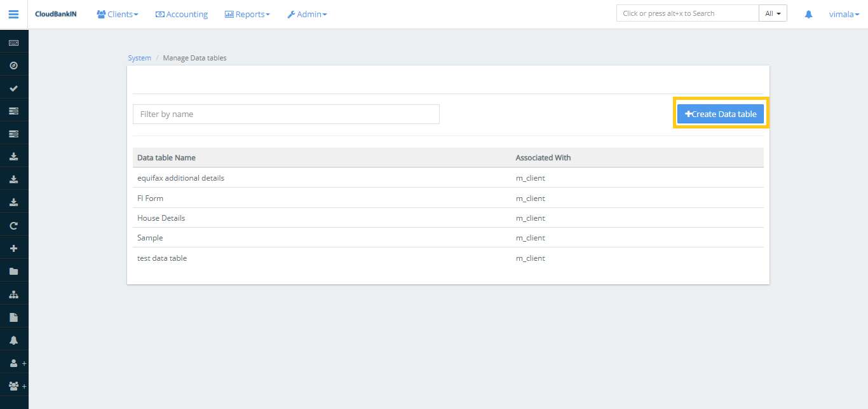868x409 pixels.
Task: Toggle the hamburger menu icon top left
Action: [x=13, y=14]
